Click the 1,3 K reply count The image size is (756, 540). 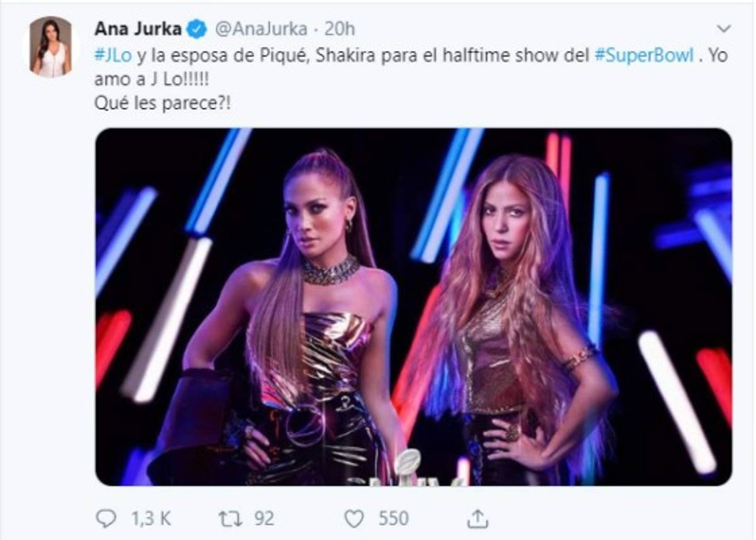[151, 518]
